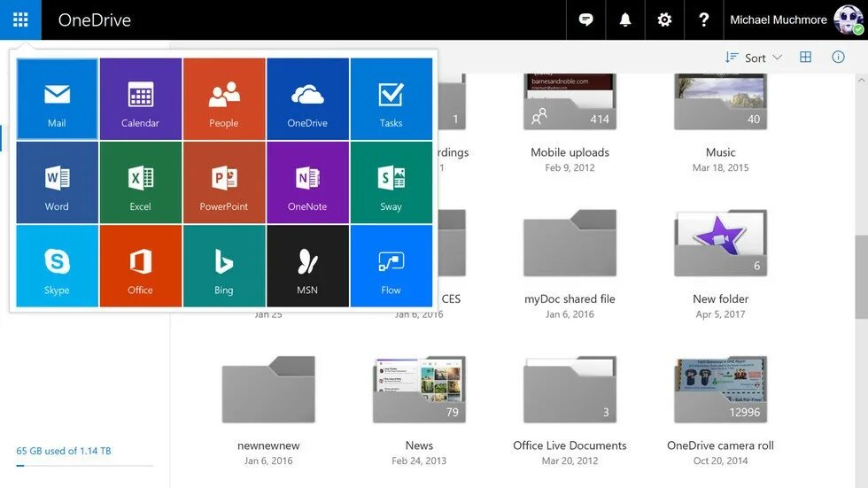Click the 'Mar 20, 2012' date text

[x=570, y=461]
